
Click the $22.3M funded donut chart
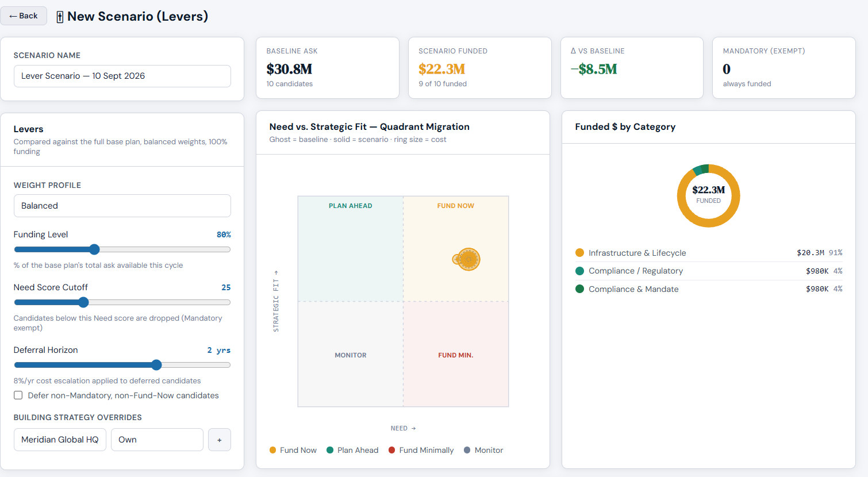(708, 196)
